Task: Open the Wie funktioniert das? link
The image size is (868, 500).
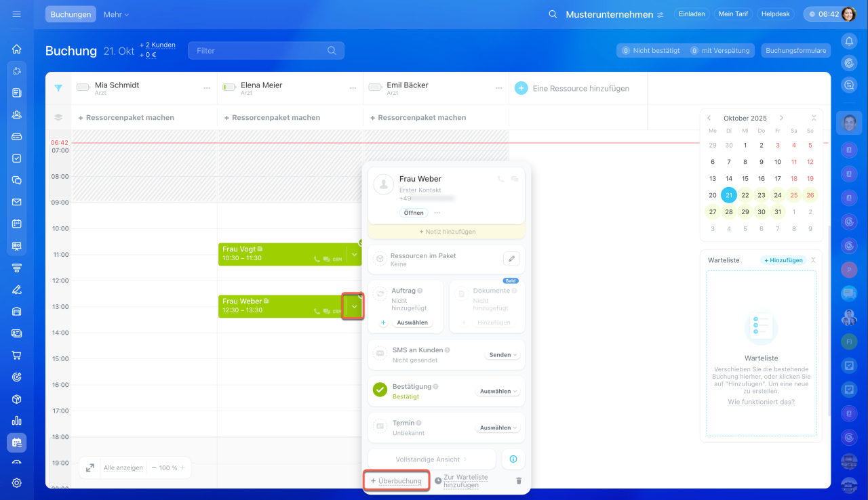Action: tap(761, 402)
